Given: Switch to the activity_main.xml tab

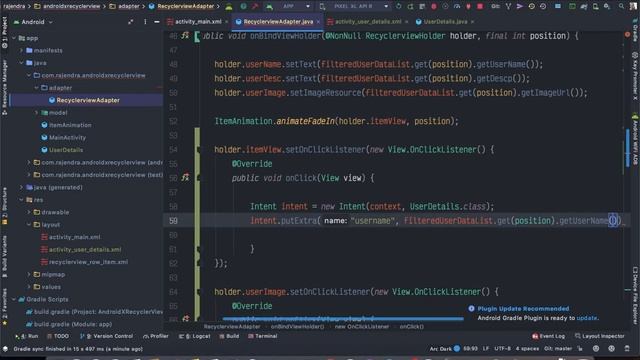Looking at the screenshot, I should (x=198, y=22).
